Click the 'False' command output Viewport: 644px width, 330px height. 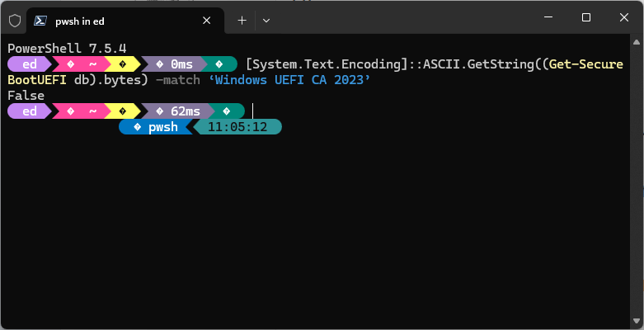click(x=26, y=96)
